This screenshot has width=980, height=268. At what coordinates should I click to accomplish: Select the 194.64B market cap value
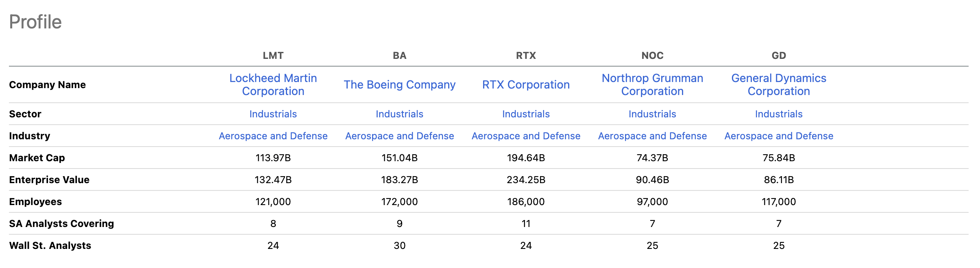click(x=526, y=158)
